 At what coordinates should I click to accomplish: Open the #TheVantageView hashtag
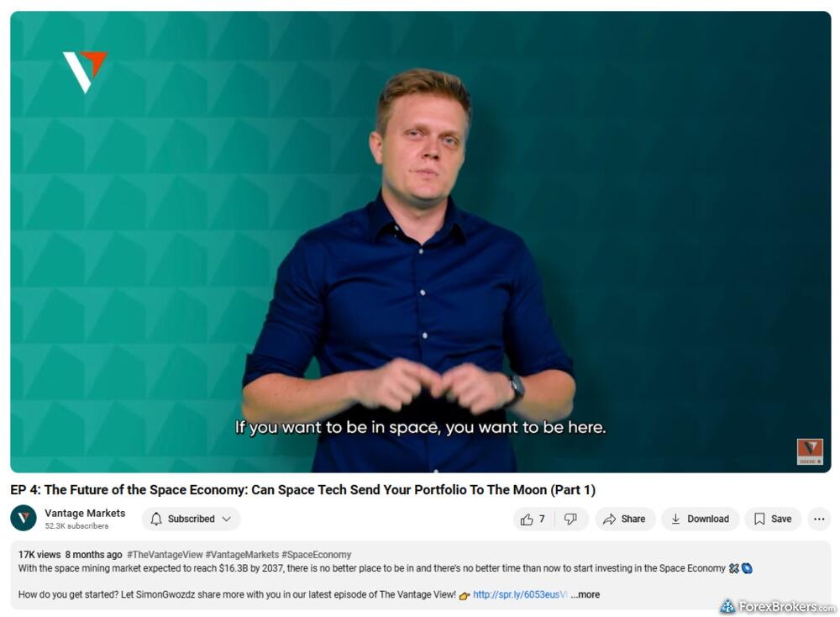(165, 555)
